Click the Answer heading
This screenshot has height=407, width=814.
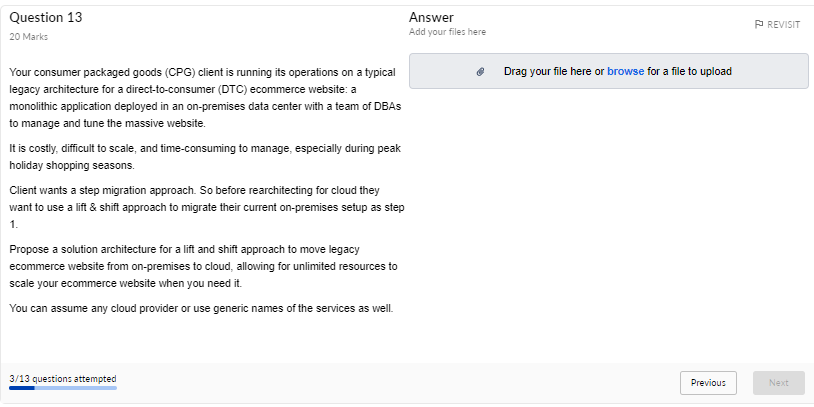click(x=431, y=18)
